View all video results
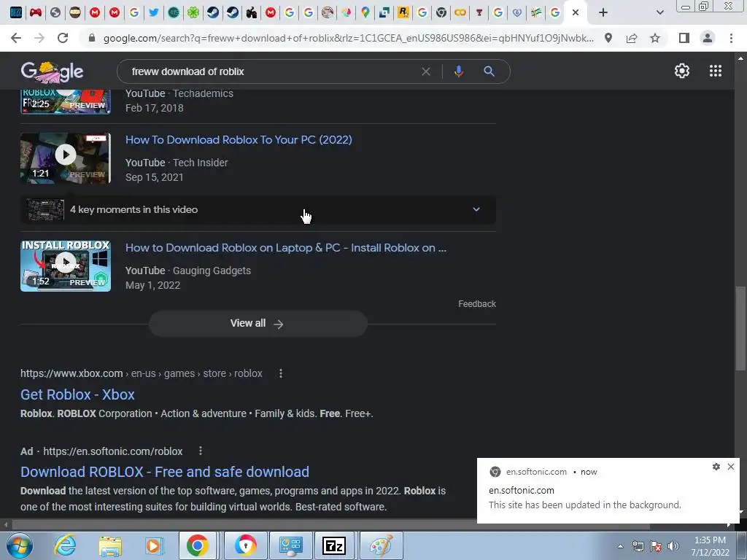This screenshot has width=747, height=560. [x=258, y=323]
